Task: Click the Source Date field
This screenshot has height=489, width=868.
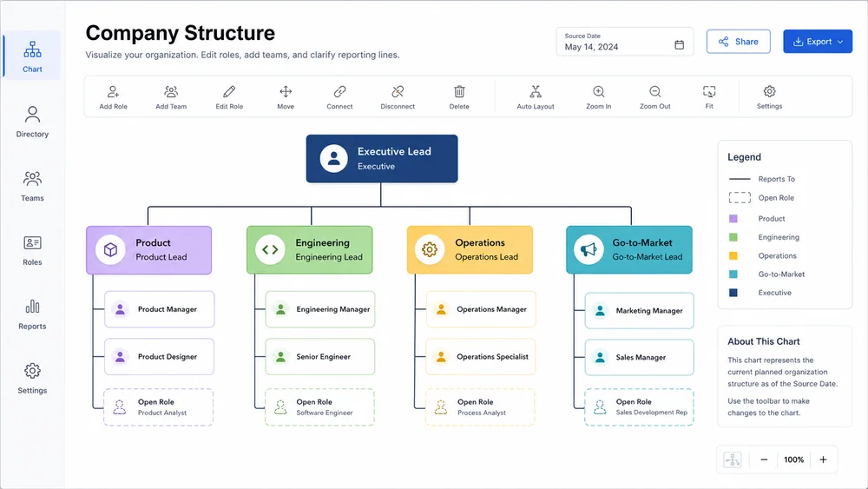Action: click(624, 42)
